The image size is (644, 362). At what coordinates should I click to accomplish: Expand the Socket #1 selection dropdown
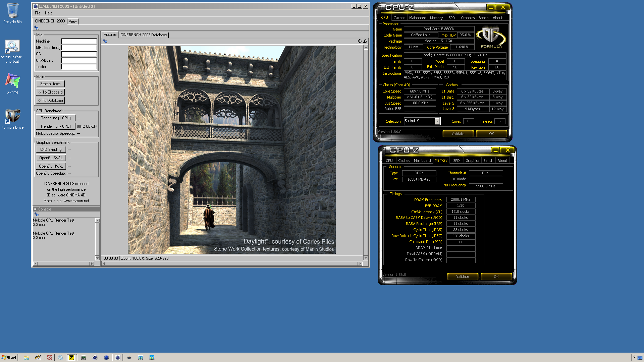(x=437, y=121)
